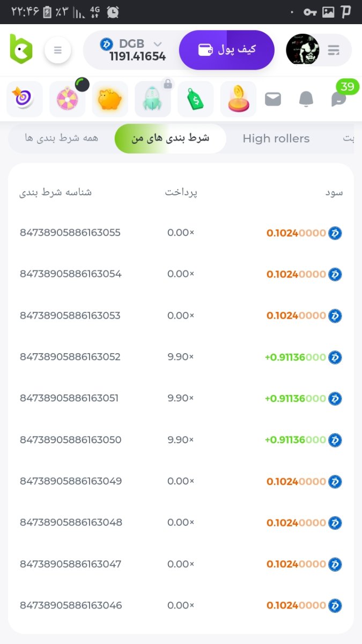Open the locked rocket bonus icon
Viewport: 362px width, 644px height.
click(x=153, y=99)
